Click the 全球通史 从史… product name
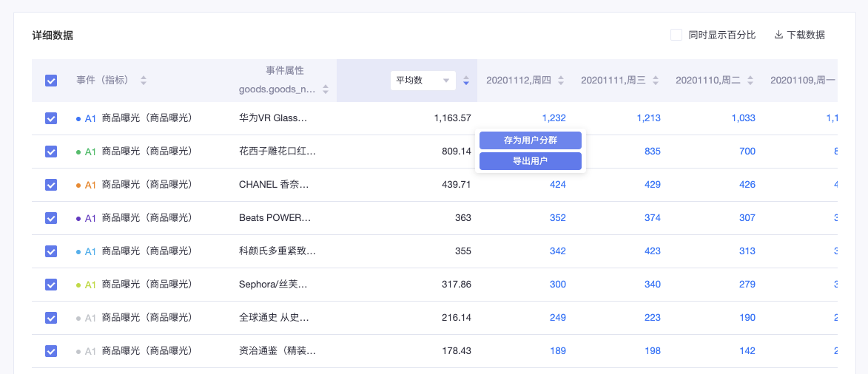Screen dimensions: 868x374 tap(274, 317)
